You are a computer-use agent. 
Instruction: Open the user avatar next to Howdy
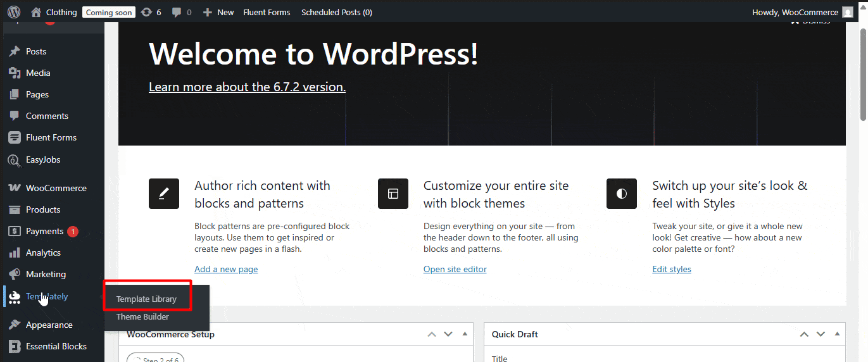[x=848, y=12]
